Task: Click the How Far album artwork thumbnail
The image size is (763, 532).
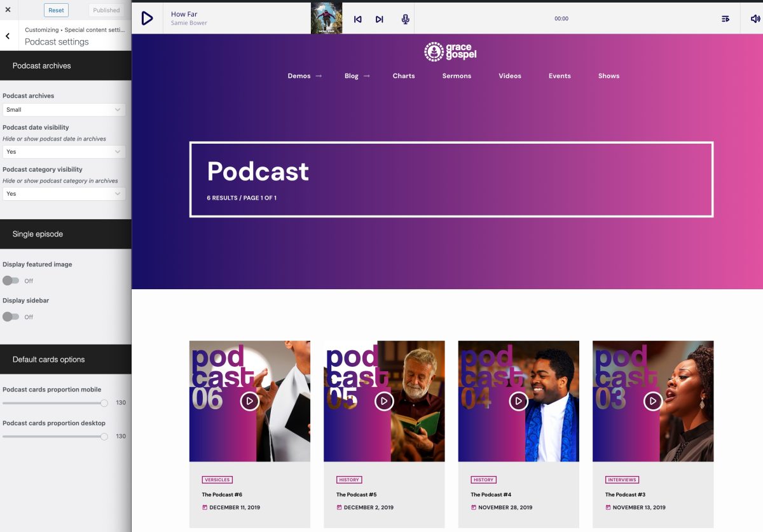Action: [326, 18]
